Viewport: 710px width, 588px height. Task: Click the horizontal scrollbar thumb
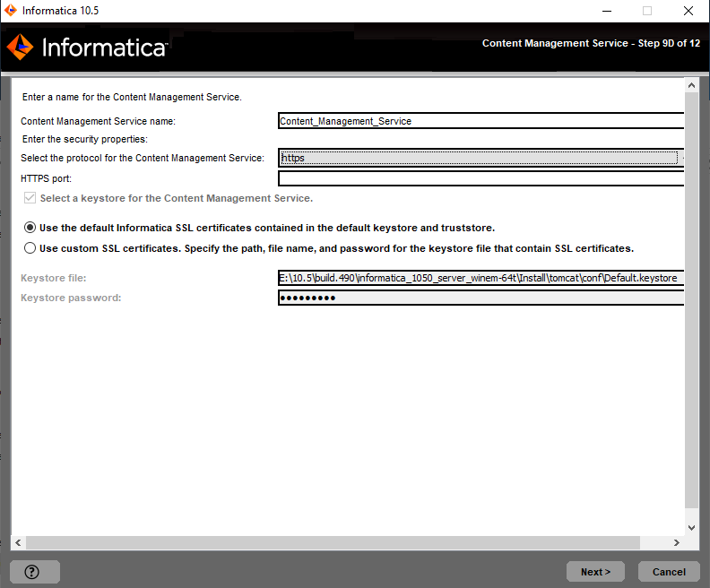333,542
